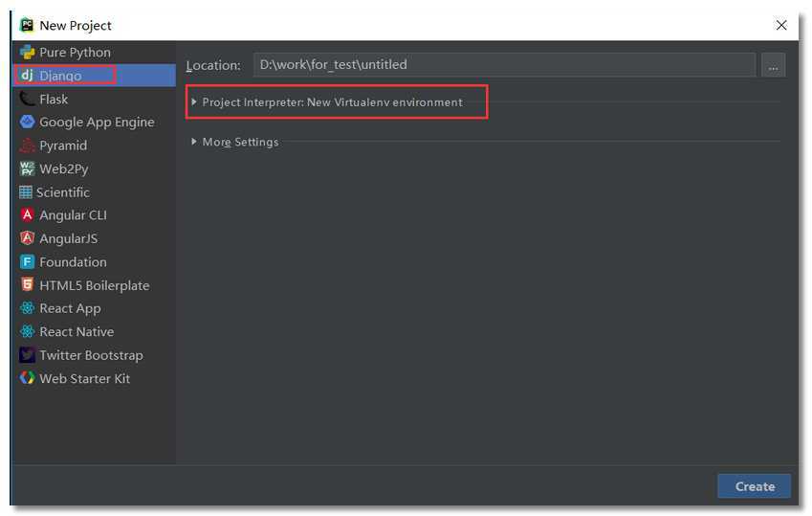Select Web2Py label in list
812x516 pixels.
[x=64, y=169]
